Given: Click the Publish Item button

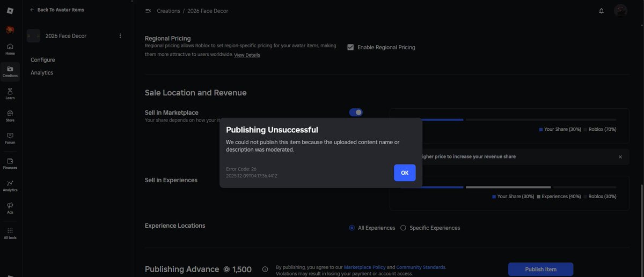Looking at the screenshot, I should click(x=540, y=269).
